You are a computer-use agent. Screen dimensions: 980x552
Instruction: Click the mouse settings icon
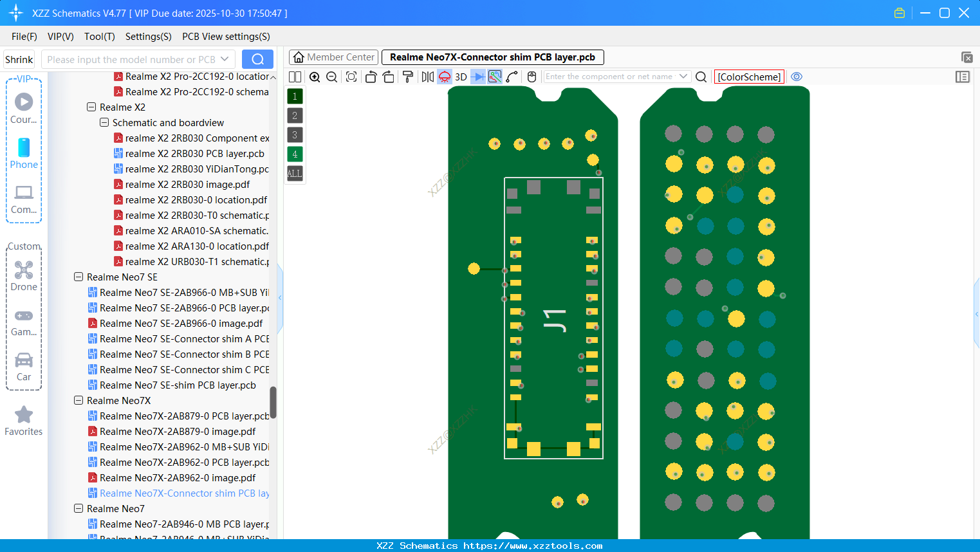click(532, 77)
